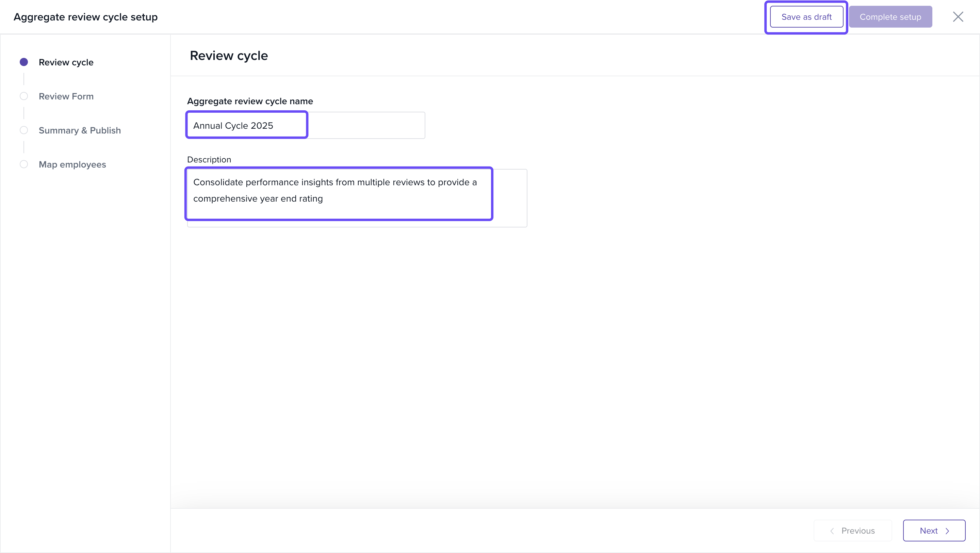Click Save as draft

click(x=806, y=17)
